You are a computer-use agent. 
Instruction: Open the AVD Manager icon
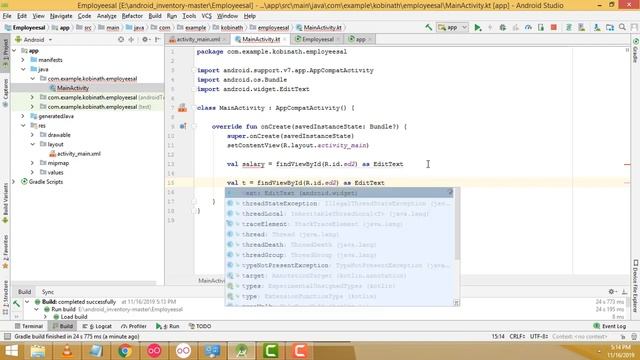coord(582,27)
